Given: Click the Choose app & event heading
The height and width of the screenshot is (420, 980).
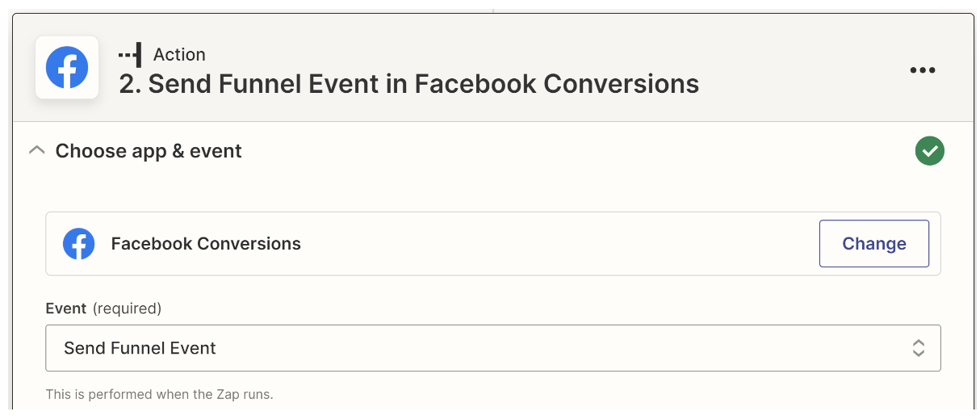Looking at the screenshot, I should coord(149,151).
